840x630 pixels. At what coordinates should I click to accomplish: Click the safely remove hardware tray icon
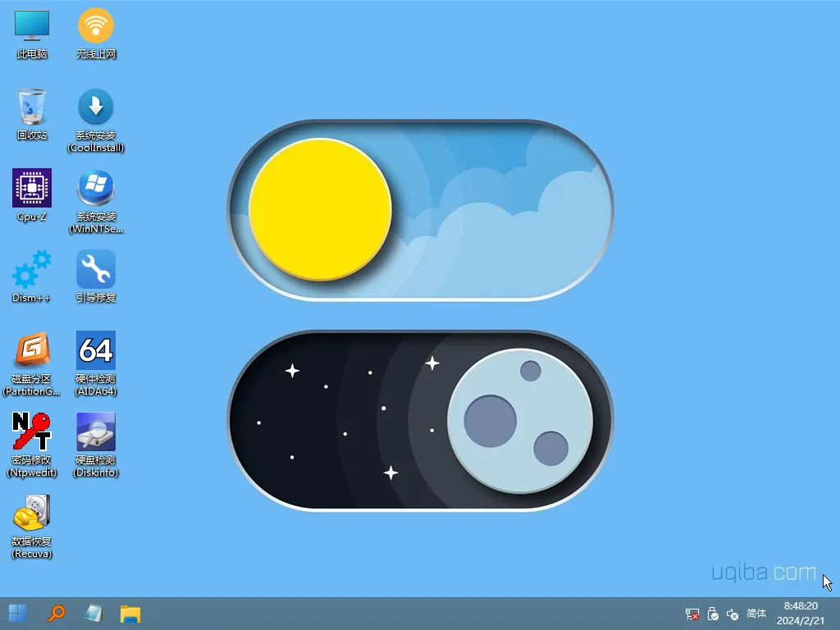point(713,614)
